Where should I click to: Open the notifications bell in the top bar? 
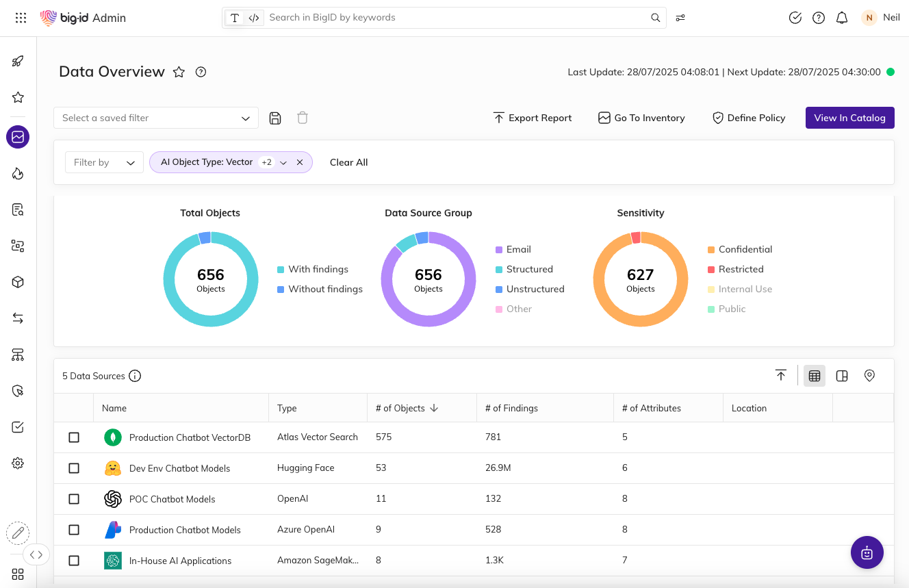(842, 18)
